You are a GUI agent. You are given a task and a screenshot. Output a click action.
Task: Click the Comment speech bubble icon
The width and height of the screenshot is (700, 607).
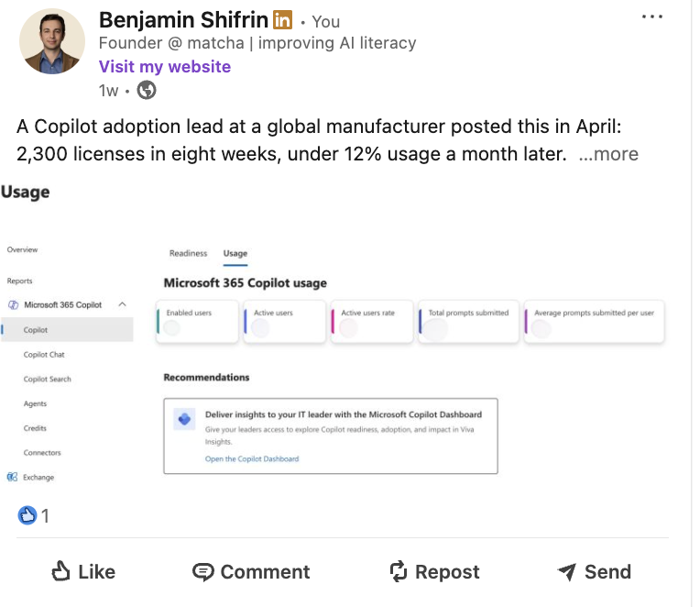point(203,572)
